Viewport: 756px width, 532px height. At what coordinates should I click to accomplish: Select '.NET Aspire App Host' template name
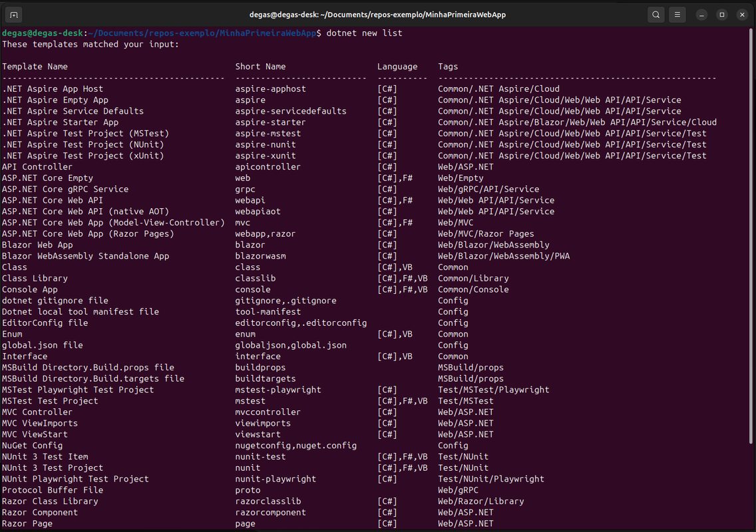click(x=53, y=88)
